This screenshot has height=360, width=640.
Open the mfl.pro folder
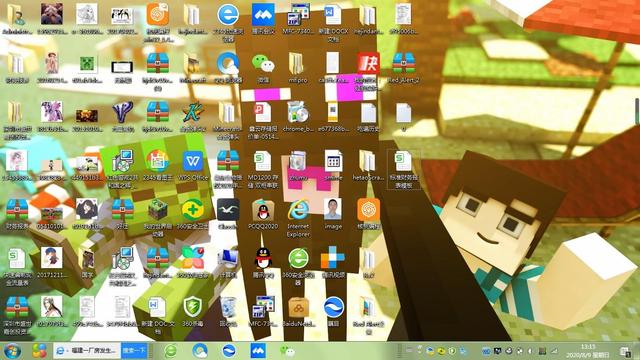pyautogui.click(x=297, y=64)
